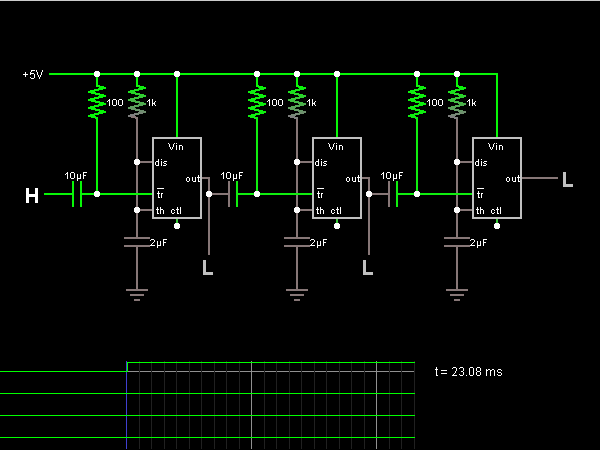This screenshot has height=450, width=600.
Task: Select the middle 555 timer chip
Action: coord(337,178)
